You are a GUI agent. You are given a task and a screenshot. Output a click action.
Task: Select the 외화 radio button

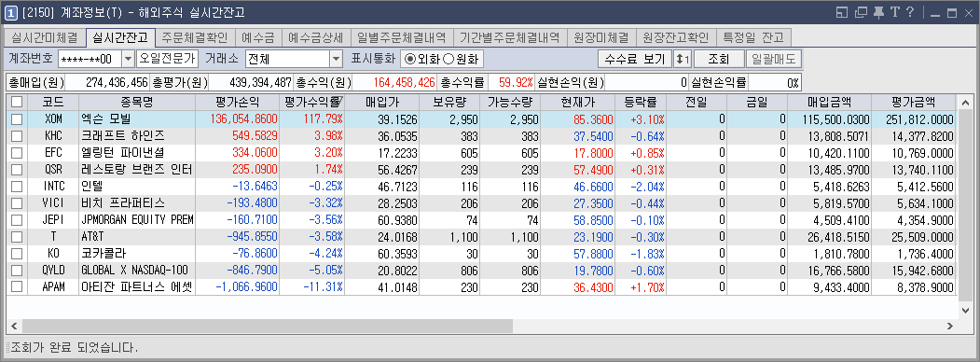410,60
